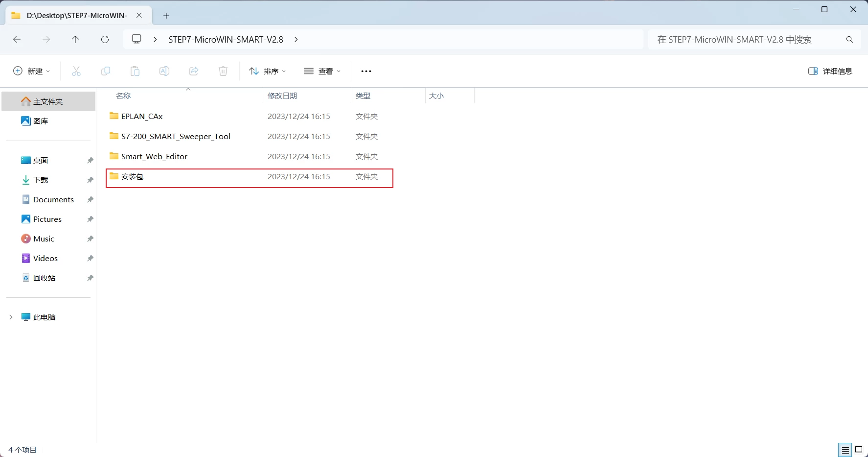Image resolution: width=868 pixels, height=457 pixels.
Task: Click the Rename icon in toolbar
Action: coord(164,71)
